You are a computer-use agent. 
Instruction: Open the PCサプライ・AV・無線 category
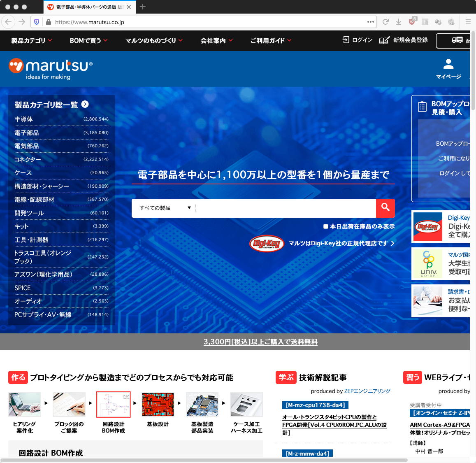62,314
